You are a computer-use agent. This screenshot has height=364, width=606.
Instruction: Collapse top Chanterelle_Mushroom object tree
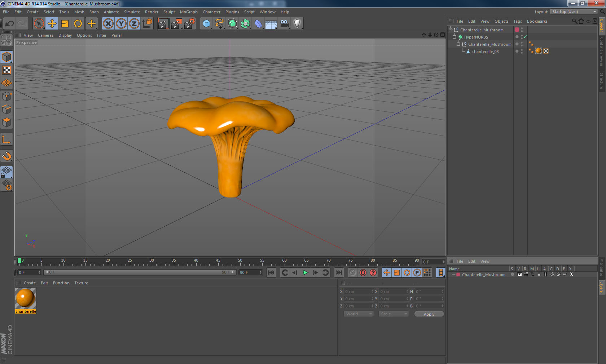pyautogui.click(x=451, y=30)
